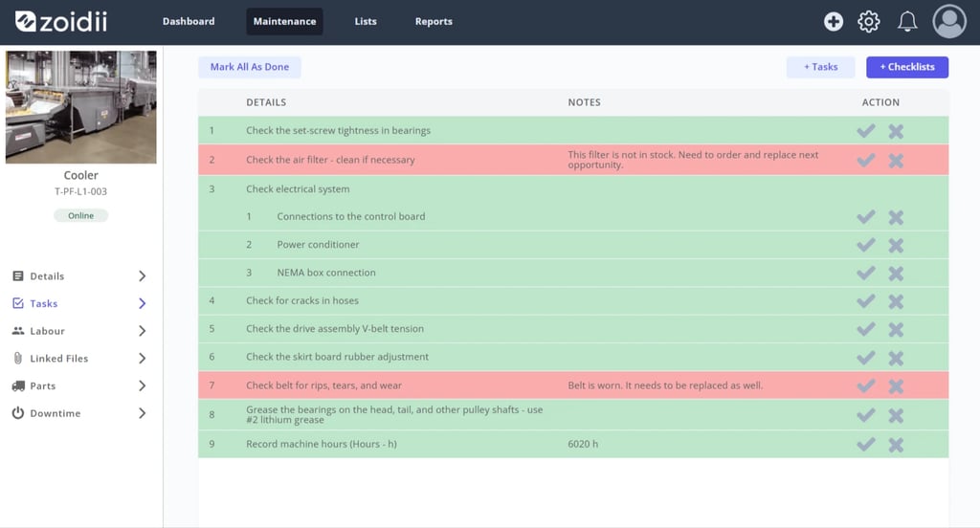Switch to the Lists tab
Viewport: 980px width, 528px height.
366,21
